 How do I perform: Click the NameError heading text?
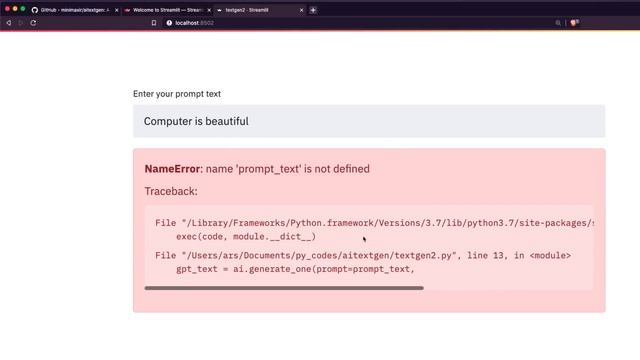point(257,169)
